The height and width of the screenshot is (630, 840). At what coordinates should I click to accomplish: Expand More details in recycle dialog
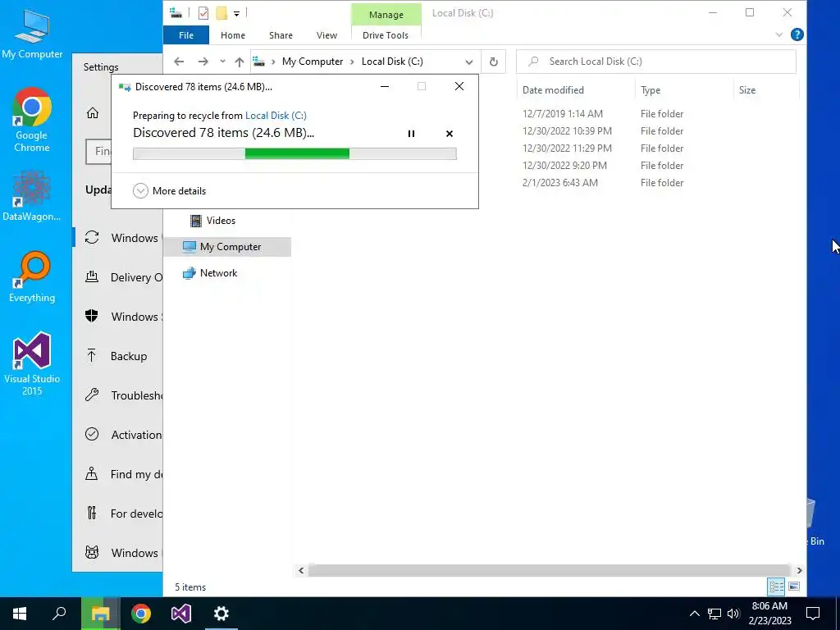coord(169,190)
